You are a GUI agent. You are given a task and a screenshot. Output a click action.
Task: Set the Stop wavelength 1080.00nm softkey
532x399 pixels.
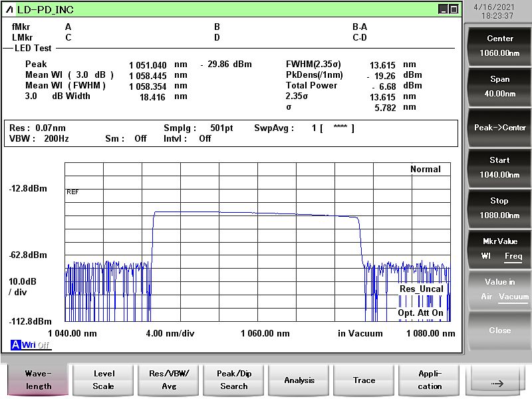(x=499, y=208)
